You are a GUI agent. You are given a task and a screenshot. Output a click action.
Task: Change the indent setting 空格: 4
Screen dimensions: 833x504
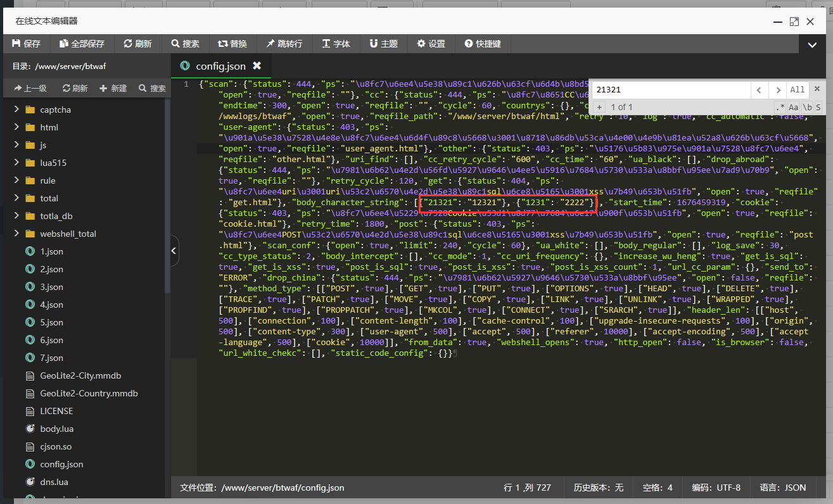click(x=658, y=488)
